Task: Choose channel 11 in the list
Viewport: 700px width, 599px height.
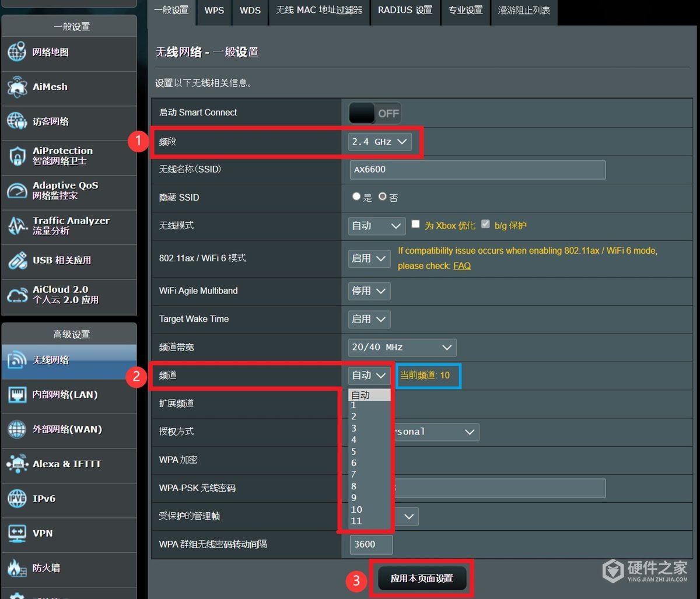Action: coord(370,521)
